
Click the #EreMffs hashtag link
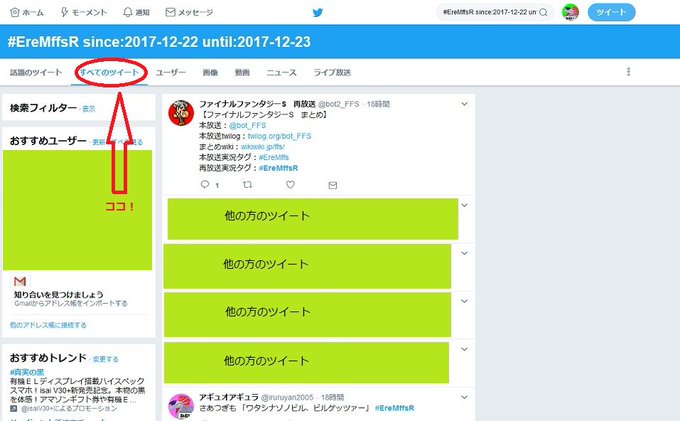coord(274,157)
